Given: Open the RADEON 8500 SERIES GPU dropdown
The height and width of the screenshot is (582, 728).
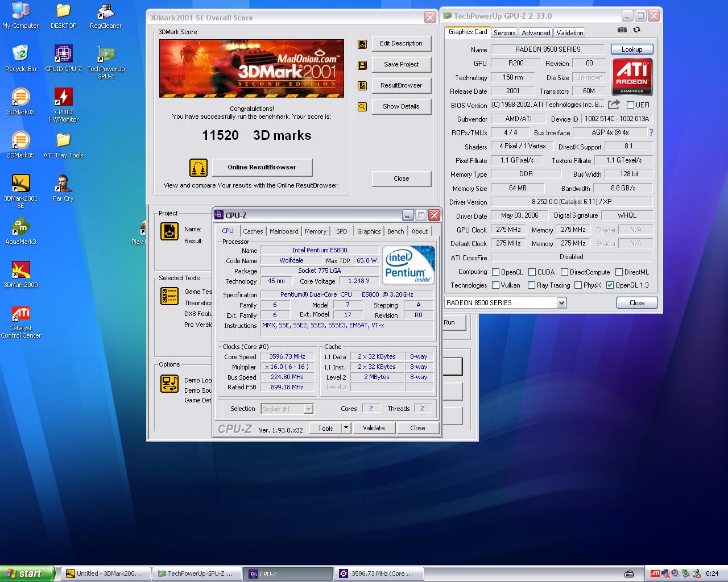Looking at the screenshot, I should (505, 303).
